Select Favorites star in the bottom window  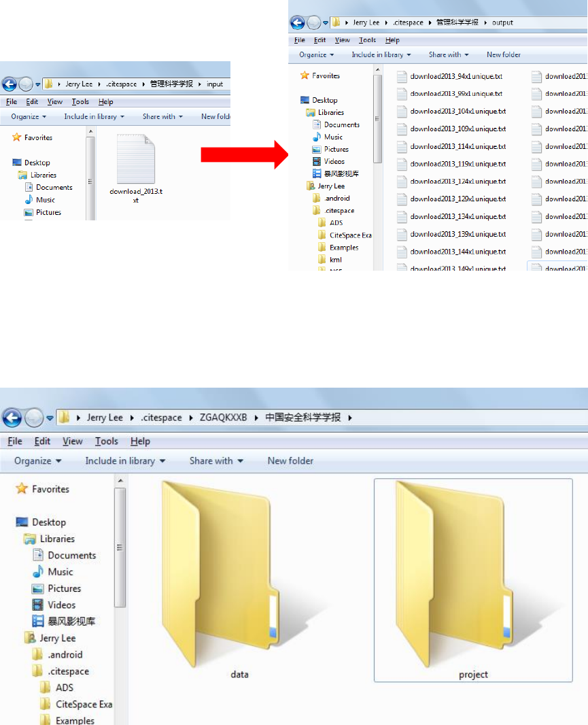[22, 489]
